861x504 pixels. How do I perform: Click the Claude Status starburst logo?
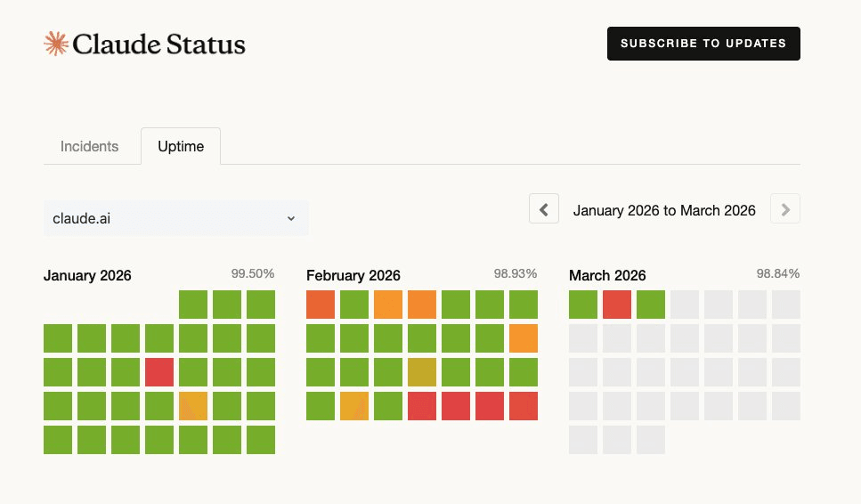pyautogui.click(x=56, y=44)
